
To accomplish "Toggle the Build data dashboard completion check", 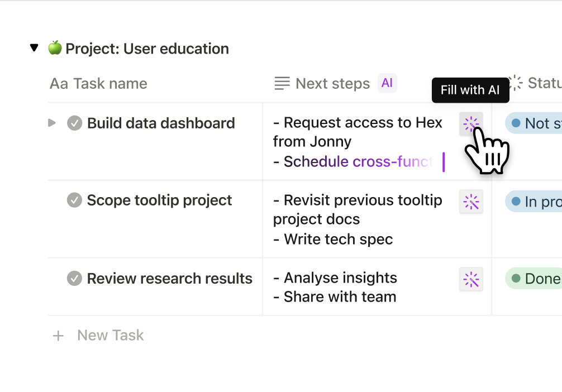I will tap(74, 123).
